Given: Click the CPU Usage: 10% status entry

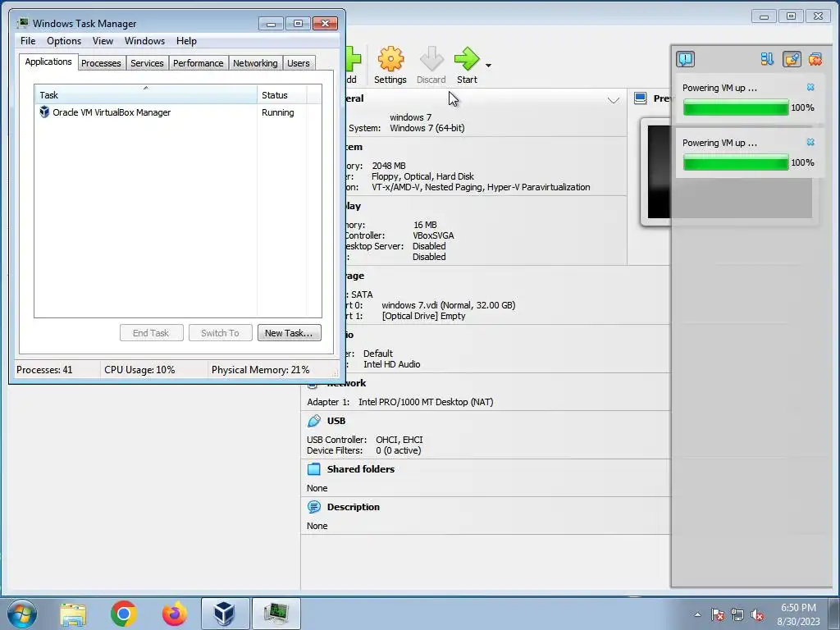Looking at the screenshot, I should pyautogui.click(x=139, y=370).
